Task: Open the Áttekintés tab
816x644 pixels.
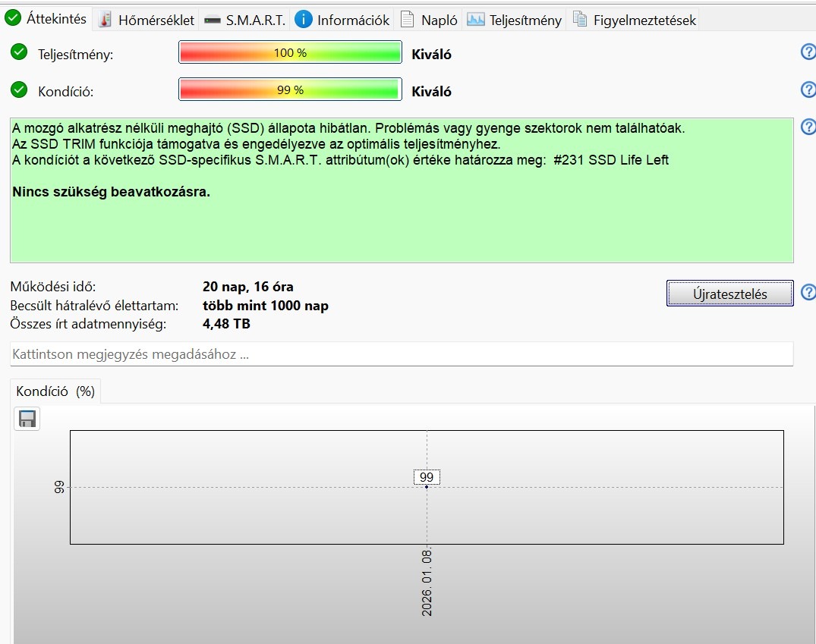Action: [x=46, y=19]
